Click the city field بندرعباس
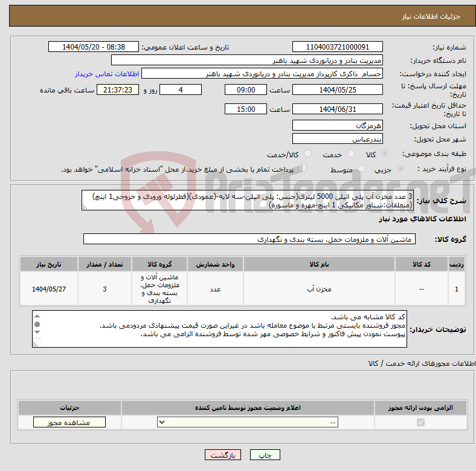Viewport: 476px width, 471px height. [337, 138]
